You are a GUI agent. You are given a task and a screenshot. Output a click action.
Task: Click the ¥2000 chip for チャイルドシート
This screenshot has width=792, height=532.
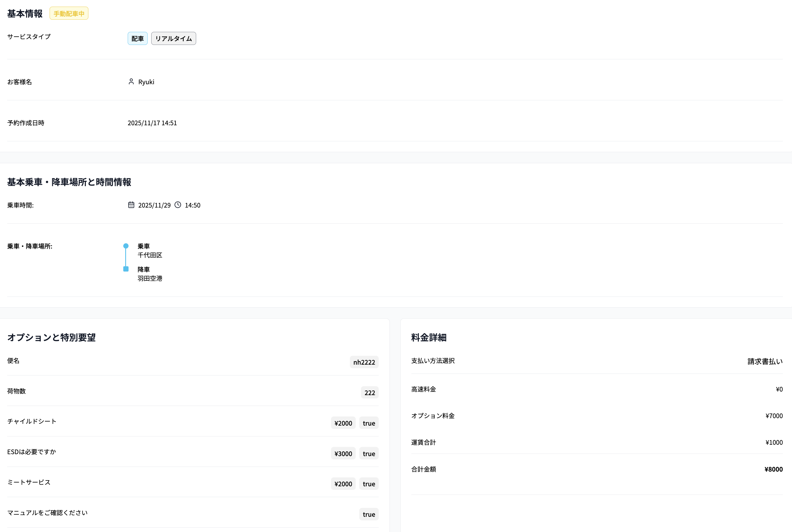click(343, 423)
